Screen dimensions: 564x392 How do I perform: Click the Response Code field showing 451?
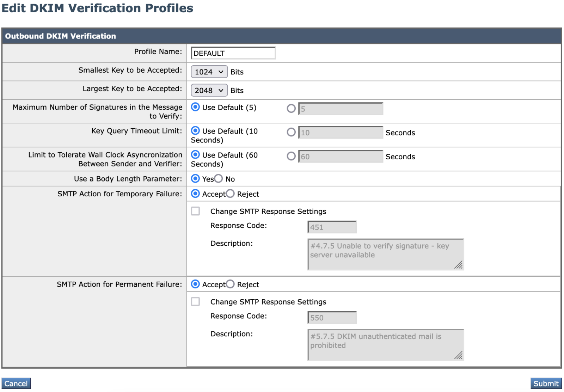tap(332, 227)
